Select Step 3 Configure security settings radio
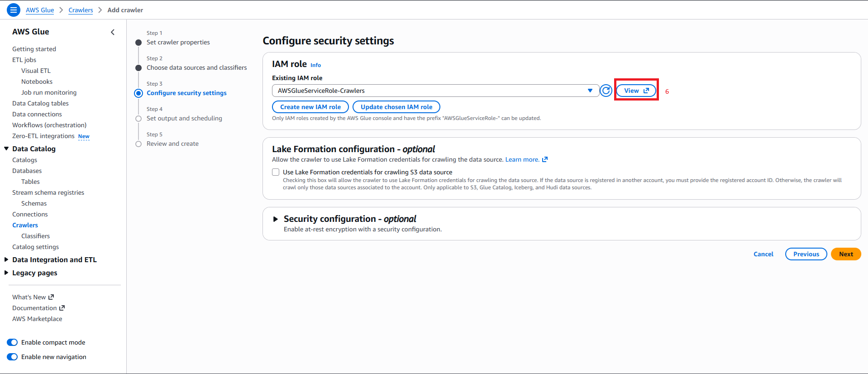Screen dimensions: 868x374 tap(138, 93)
